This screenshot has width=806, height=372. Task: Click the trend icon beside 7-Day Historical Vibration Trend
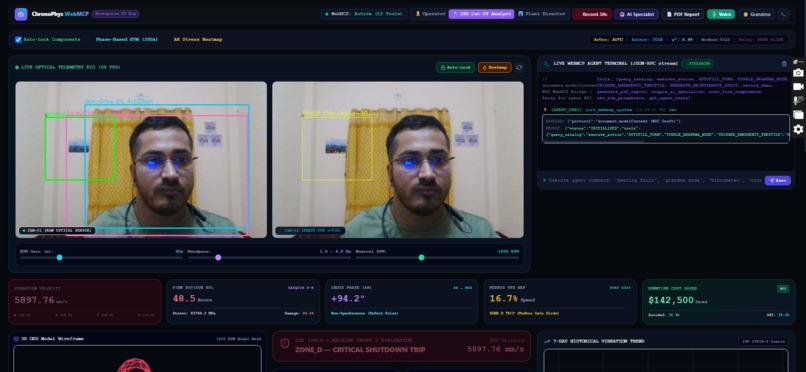click(546, 341)
